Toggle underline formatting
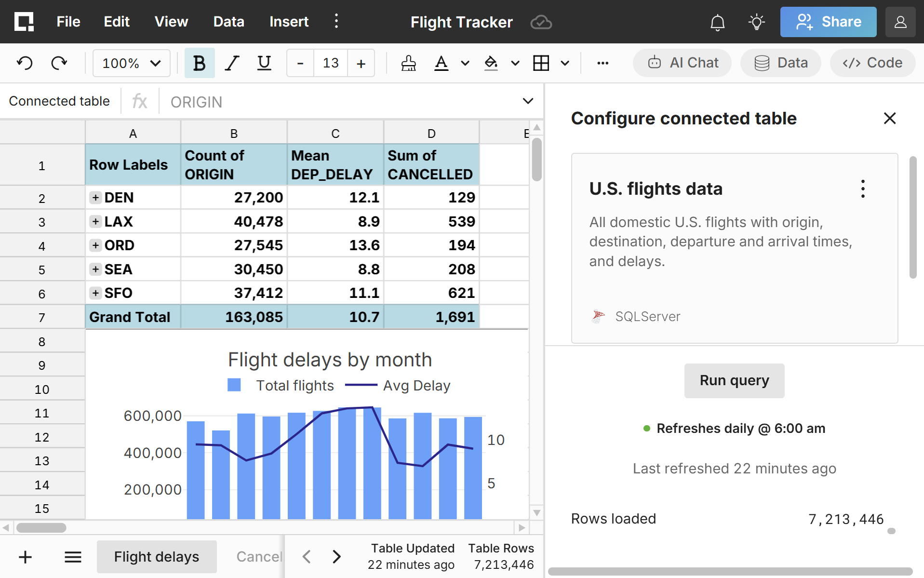The height and width of the screenshot is (578, 924). coord(264,63)
